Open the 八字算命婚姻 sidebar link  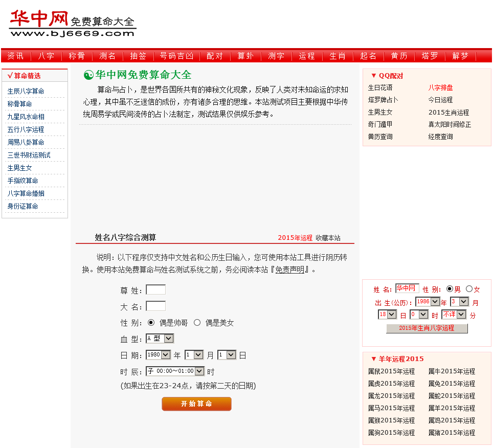(x=26, y=193)
